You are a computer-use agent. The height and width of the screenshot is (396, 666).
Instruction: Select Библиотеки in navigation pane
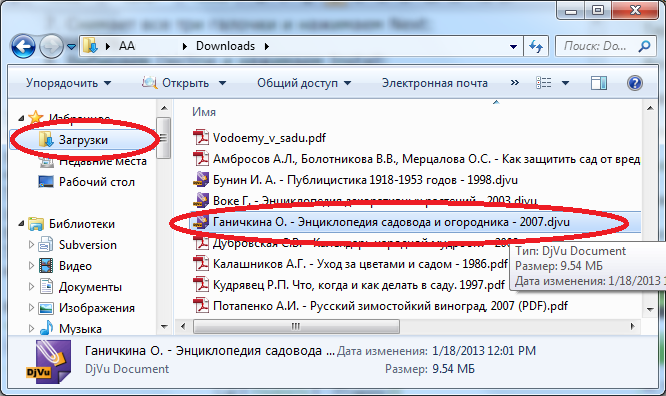[82, 224]
